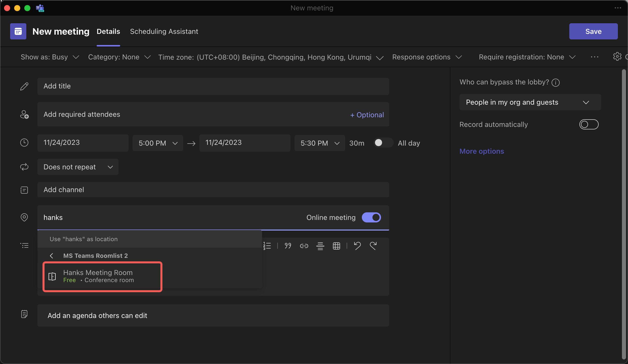The image size is (628, 364).
Task: Redo the last edit
Action: pyautogui.click(x=373, y=246)
